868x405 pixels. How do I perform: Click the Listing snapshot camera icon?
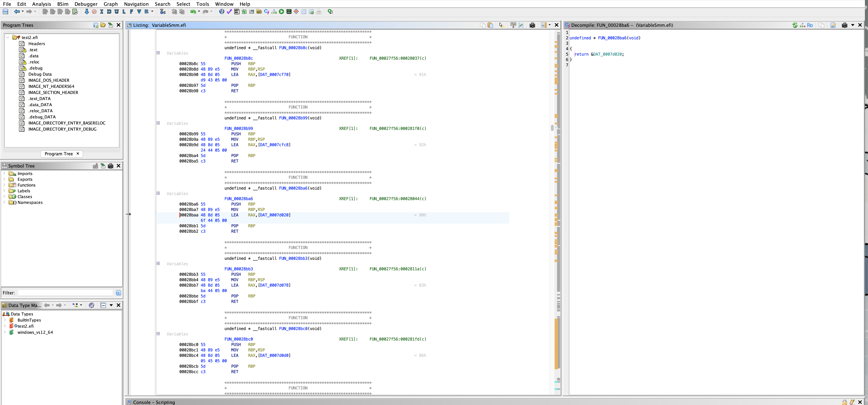pyautogui.click(x=532, y=25)
